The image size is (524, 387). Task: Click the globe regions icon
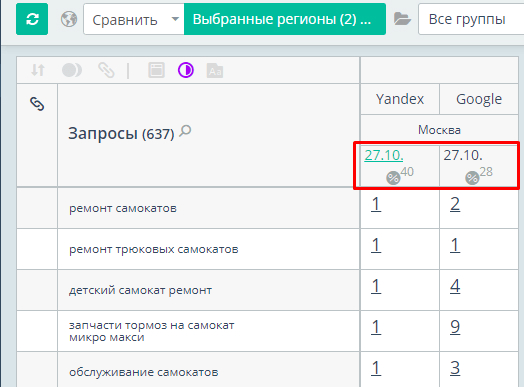(x=69, y=19)
